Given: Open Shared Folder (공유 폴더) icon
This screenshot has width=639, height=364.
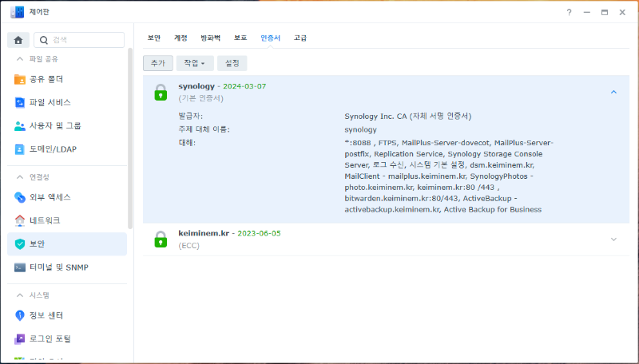Looking at the screenshot, I should pos(20,80).
